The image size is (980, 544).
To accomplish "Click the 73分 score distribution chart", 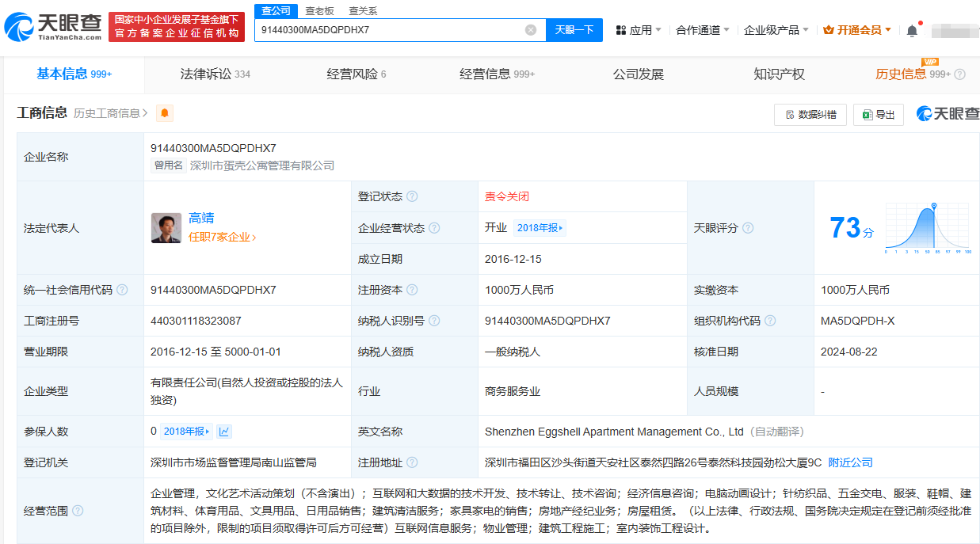I will tap(928, 228).
